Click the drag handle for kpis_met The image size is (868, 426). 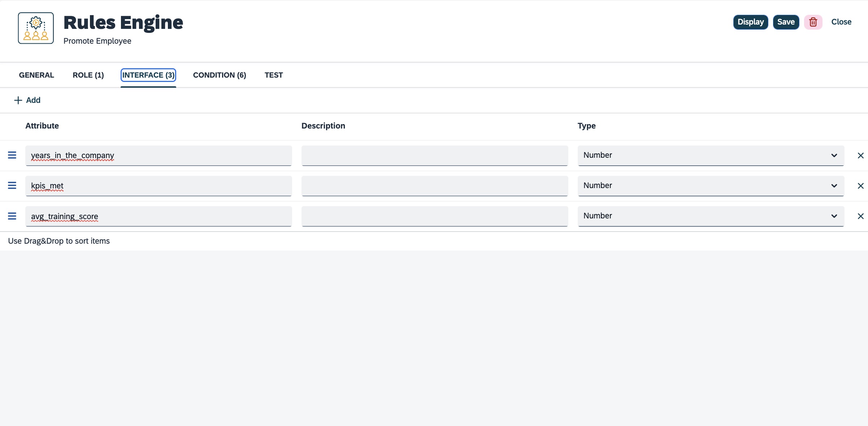(12, 186)
